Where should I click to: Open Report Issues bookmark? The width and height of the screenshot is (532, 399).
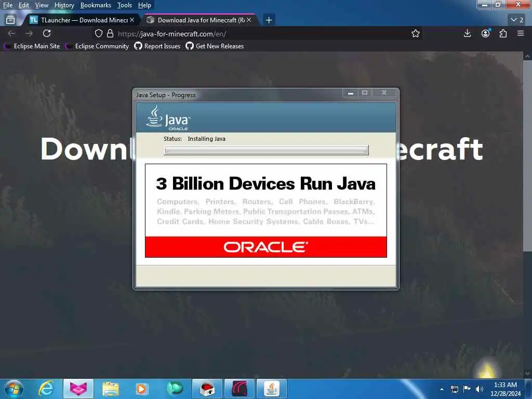click(157, 46)
